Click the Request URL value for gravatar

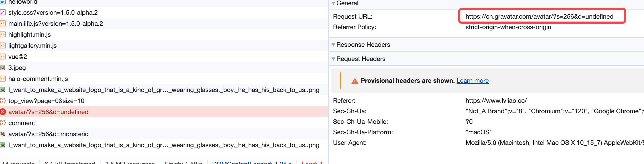coord(539,17)
